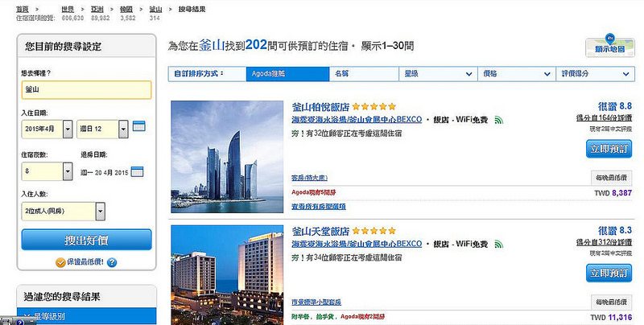This screenshot has width=644, height=325.
Task: Open the check-in date calendar icon
Action: tap(139, 126)
